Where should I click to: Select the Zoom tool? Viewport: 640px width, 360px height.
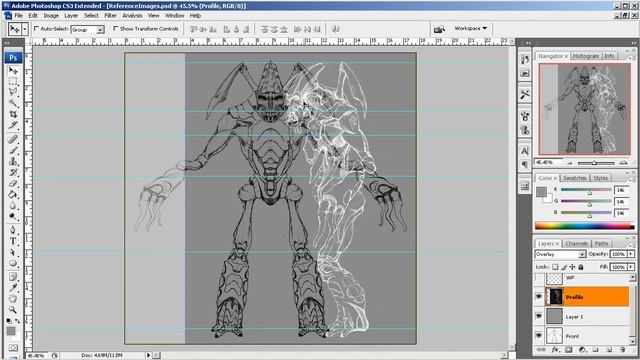coord(13,310)
